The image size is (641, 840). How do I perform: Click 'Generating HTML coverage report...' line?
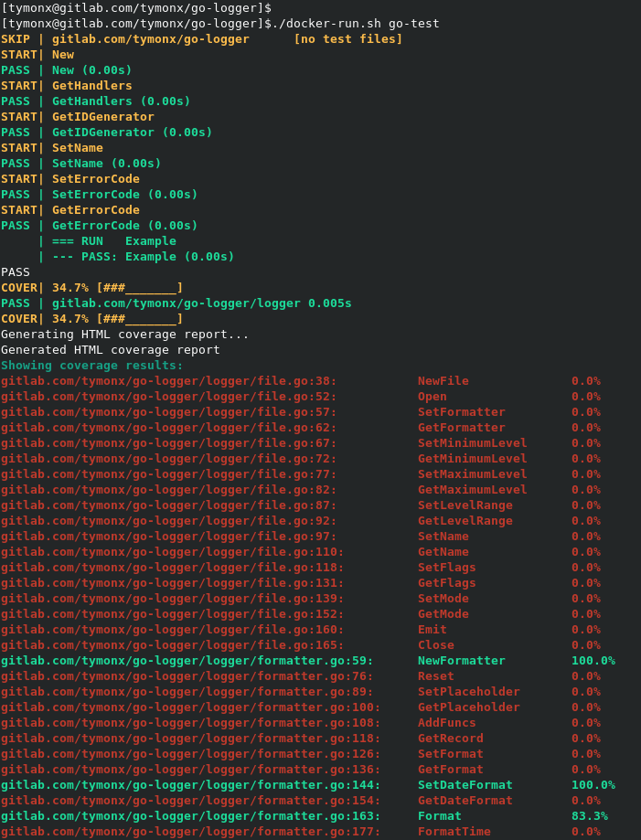125,335
